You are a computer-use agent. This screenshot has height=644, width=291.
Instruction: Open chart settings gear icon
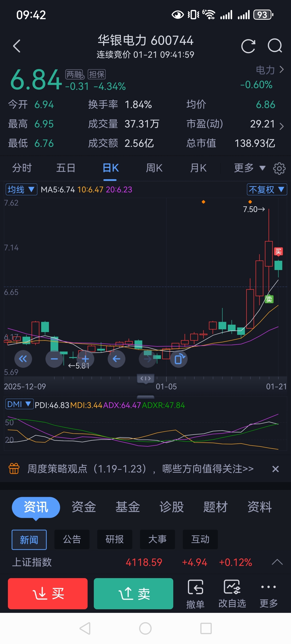279,168
